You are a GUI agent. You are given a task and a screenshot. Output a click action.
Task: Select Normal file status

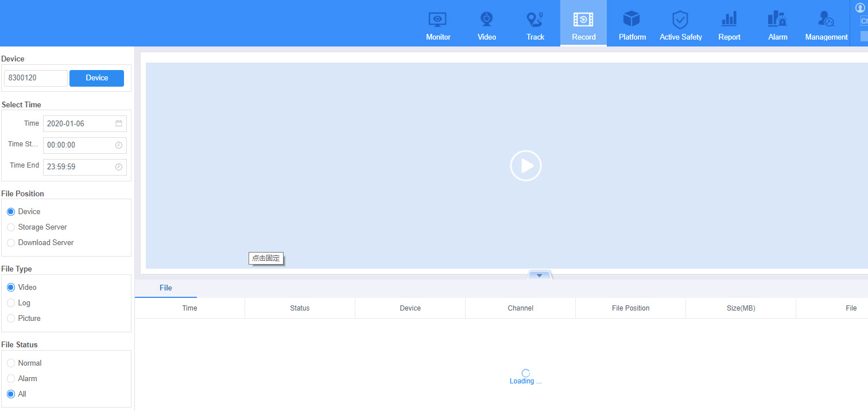pyautogui.click(x=11, y=363)
